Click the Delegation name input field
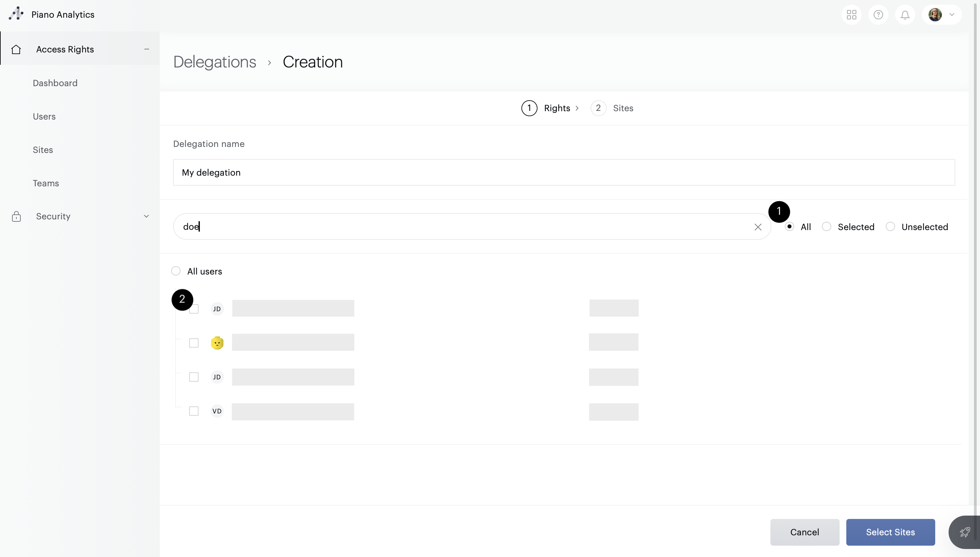This screenshot has width=980, height=557. click(x=564, y=173)
